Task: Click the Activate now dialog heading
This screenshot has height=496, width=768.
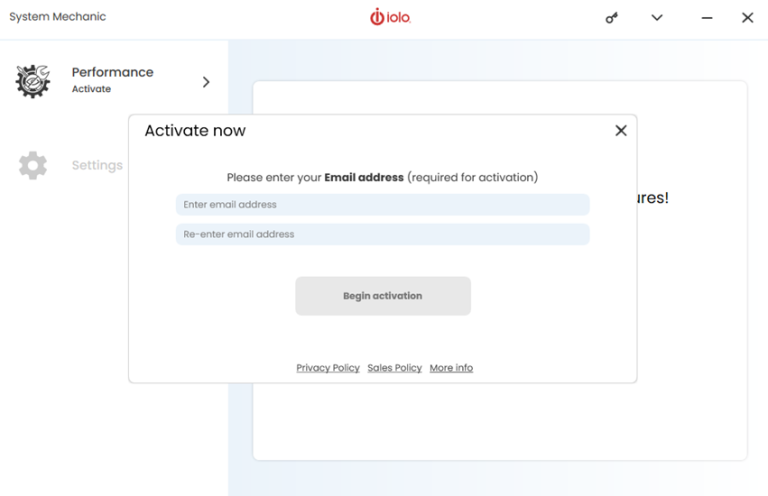Action: click(x=195, y=131)
